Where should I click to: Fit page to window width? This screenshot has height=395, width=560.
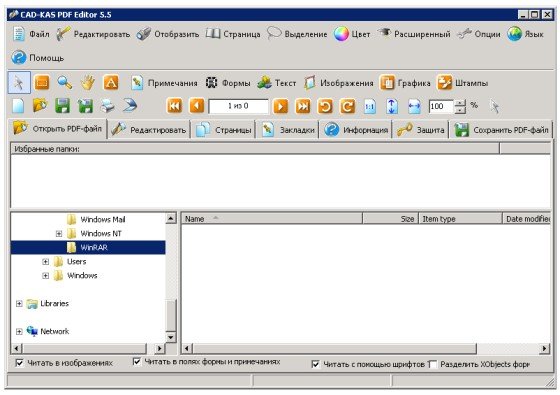click(x=414, y=106)
